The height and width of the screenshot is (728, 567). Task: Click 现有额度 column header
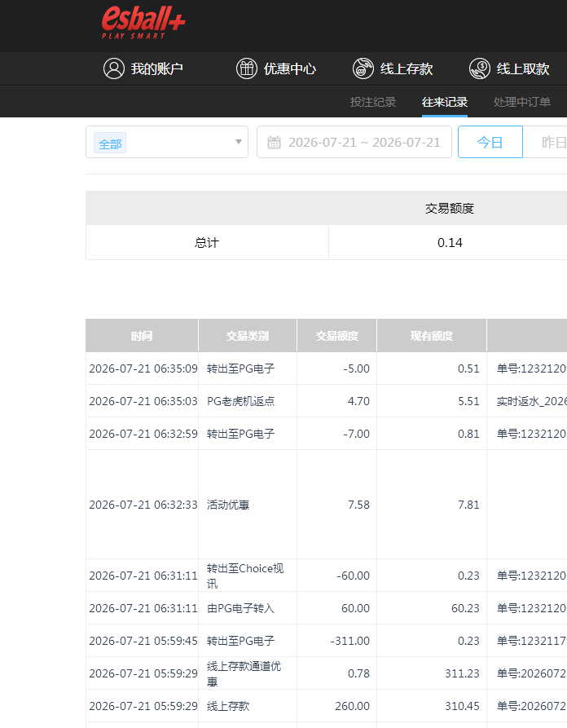click(x=432, y=336)
